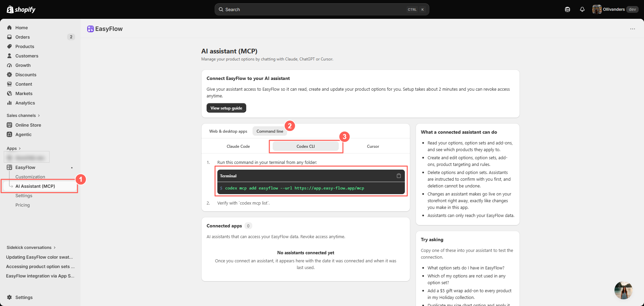Open the three-dot more actions menu
644x306 pixels.
tap(632, 29)
